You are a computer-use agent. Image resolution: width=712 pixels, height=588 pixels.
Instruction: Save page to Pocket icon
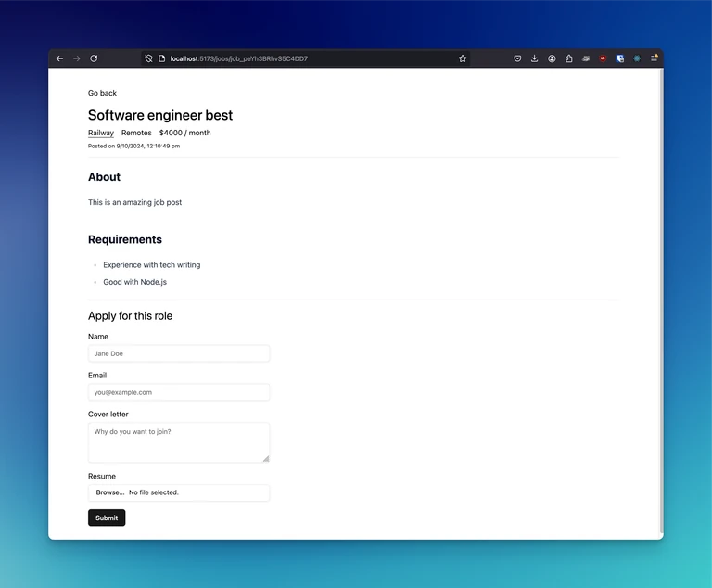(517, 58)
